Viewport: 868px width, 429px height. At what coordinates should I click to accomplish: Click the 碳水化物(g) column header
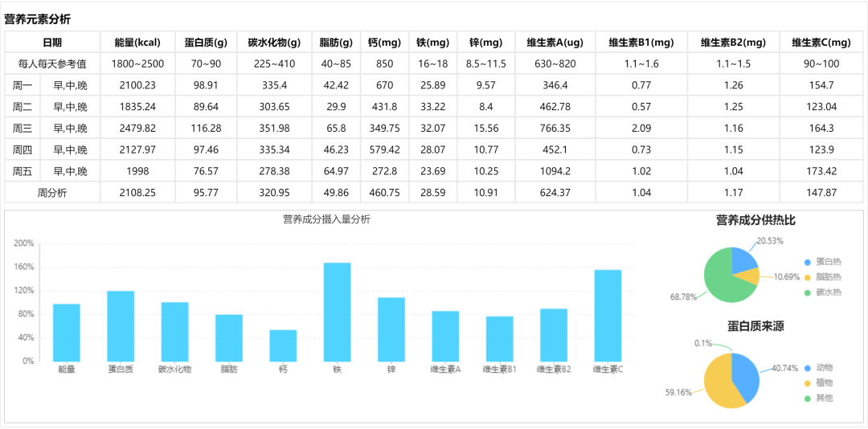[x=274, y=42]
